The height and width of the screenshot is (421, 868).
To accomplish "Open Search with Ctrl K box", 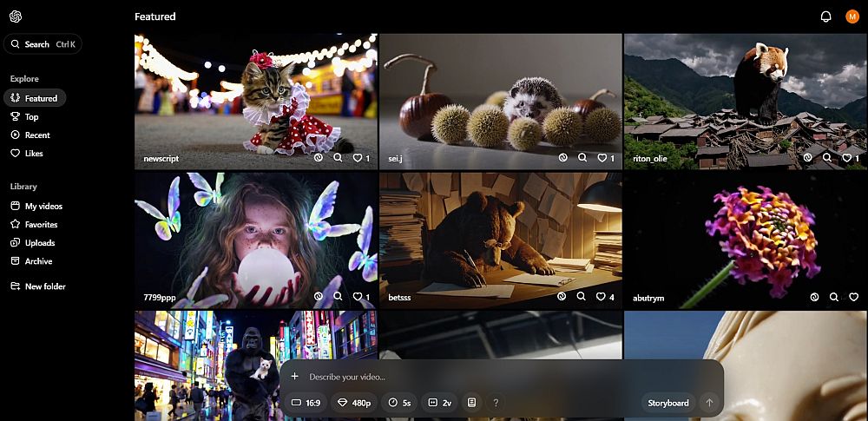I will [x=43, y=44].
